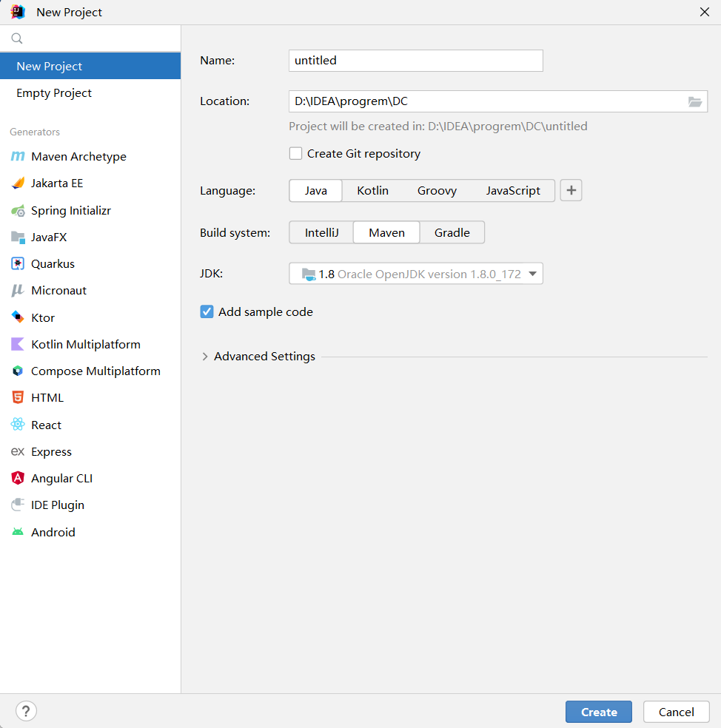721x728 pixels.
Task: Choose Gradle build system
Action: 452,232
